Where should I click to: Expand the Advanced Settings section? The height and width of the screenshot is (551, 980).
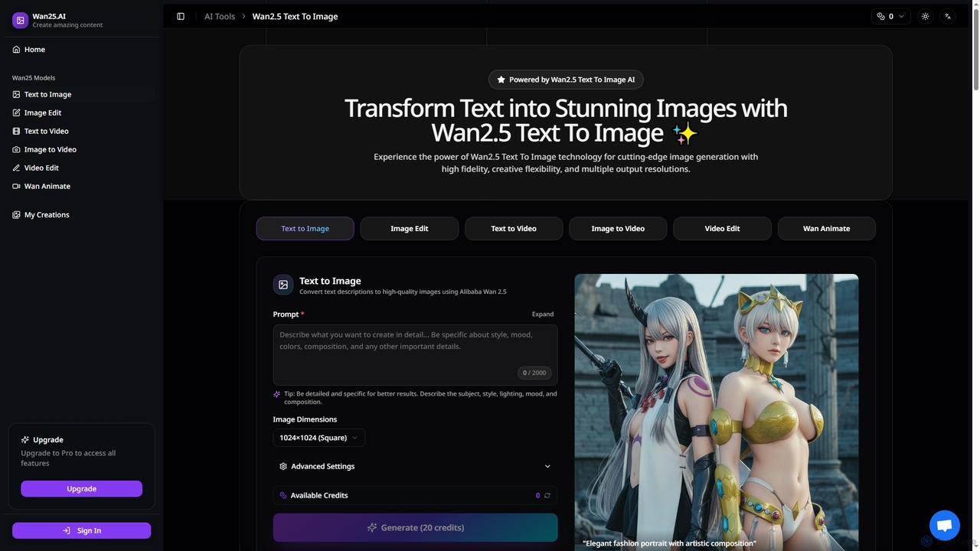coord(415,466)
